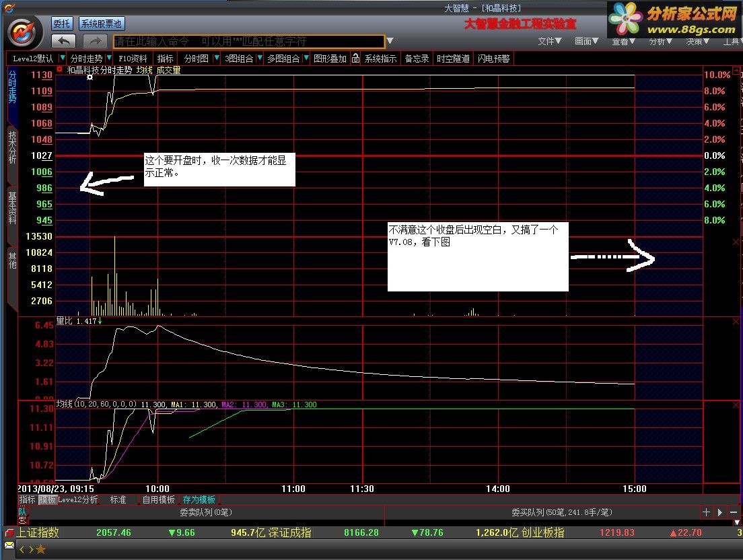Viewport: 743px width, 560px height.
Task: Click the 系统指示 toolbar item
Action: [380, 59]
